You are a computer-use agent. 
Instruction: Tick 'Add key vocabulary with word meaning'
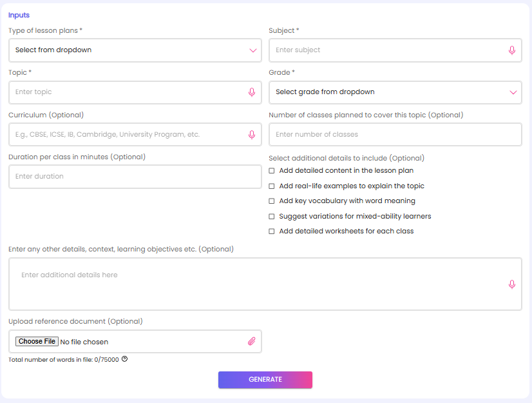[x=271, y=201]
